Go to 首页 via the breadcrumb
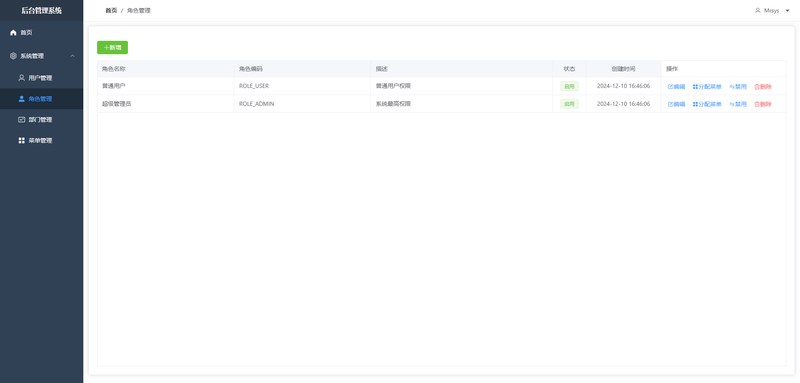The image size is (800, 383). pos(111,10)
